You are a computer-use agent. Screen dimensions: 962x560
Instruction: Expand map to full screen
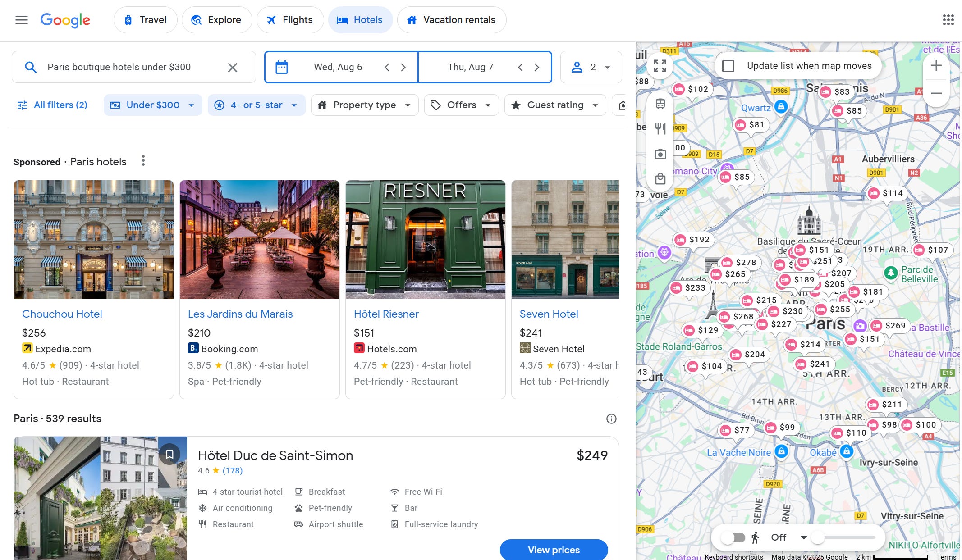(x=660, y=66)
